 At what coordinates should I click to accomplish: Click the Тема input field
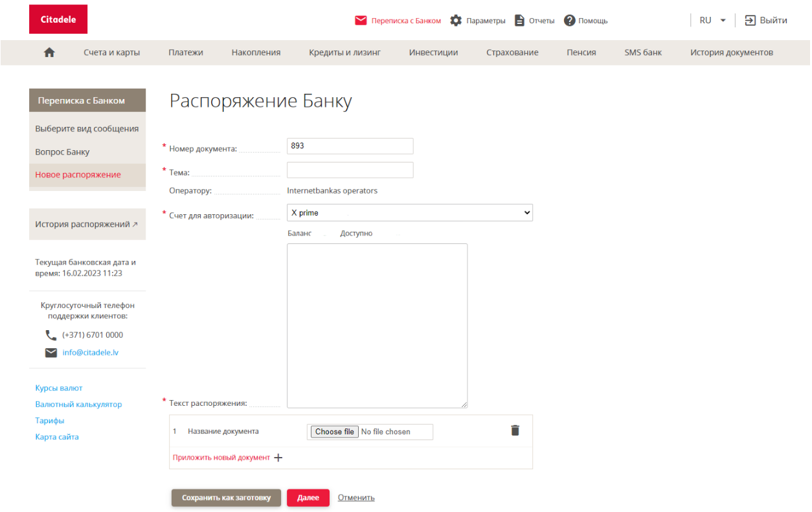click(350, 170)
